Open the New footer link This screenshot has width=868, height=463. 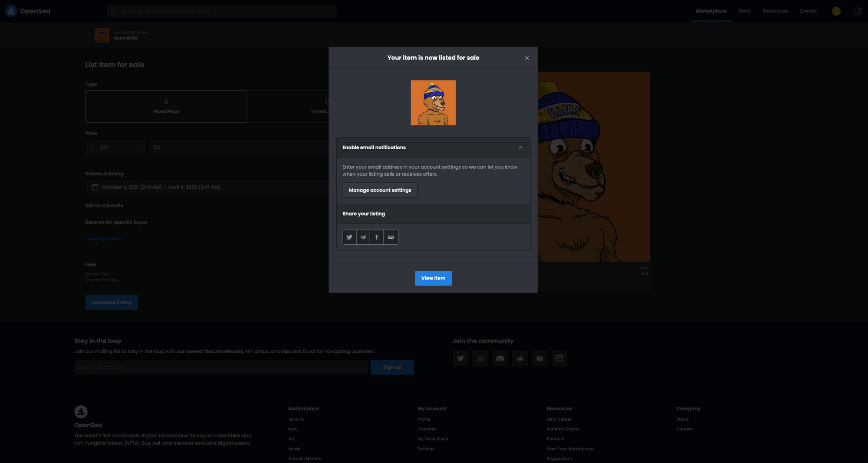pos(293,429)
